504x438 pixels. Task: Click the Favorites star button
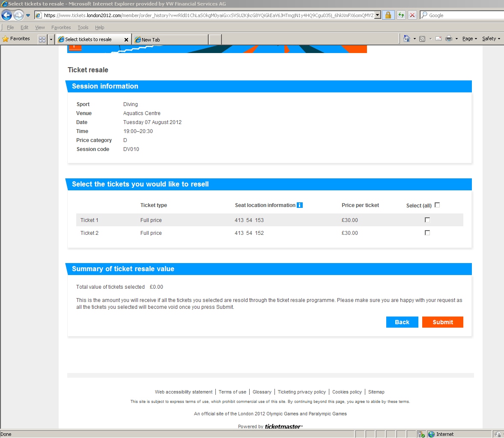click(x=16, y=39)
